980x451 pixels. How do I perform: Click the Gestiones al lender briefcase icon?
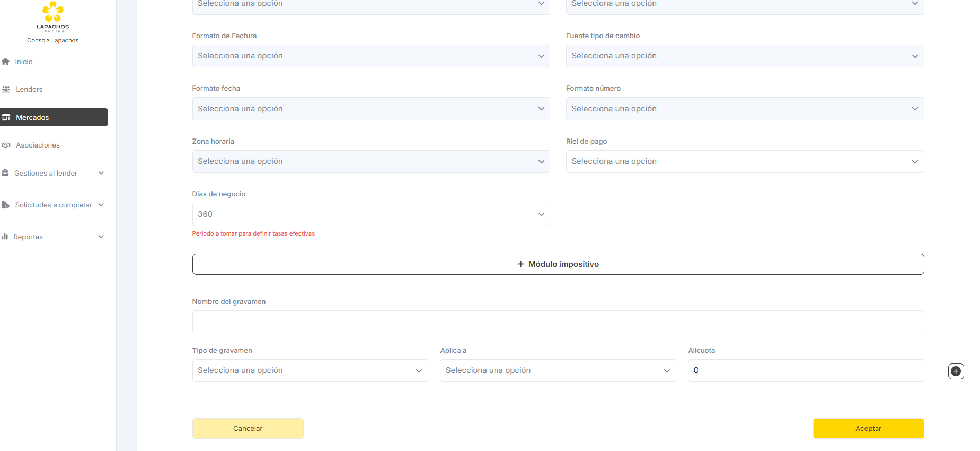click(x=5, y=173)
